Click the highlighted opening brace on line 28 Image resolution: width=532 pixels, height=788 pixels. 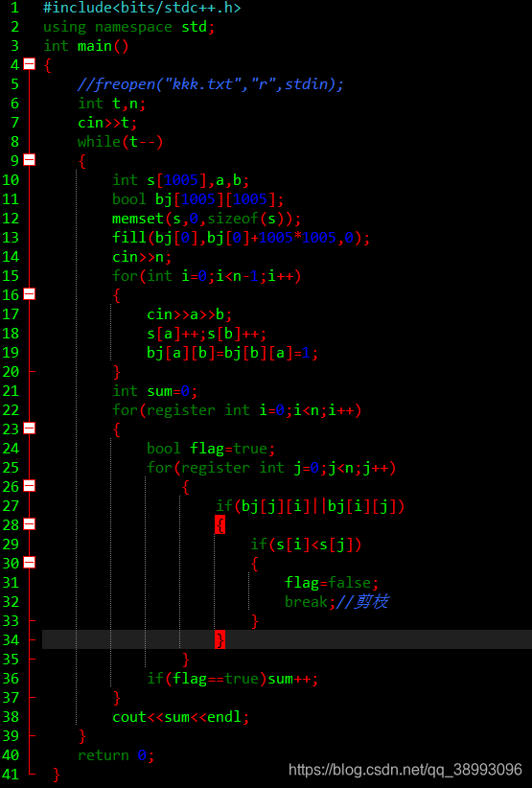click(220, 524)
